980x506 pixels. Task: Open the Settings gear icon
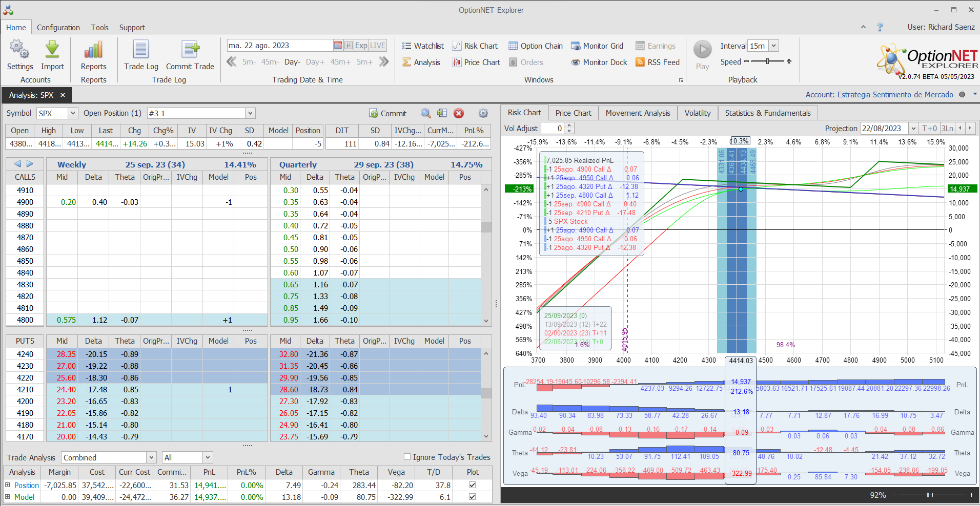pyautogui.click(x=19, y=50)
